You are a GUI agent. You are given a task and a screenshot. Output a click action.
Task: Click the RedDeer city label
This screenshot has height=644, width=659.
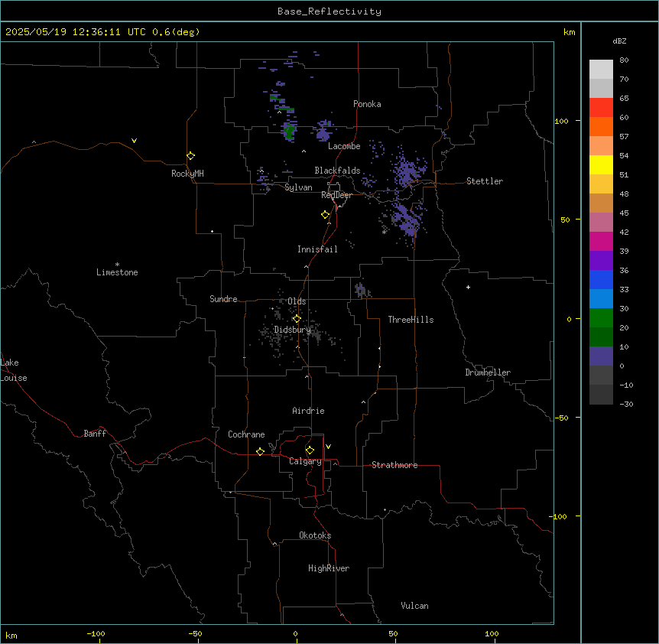tap(337, 195)
